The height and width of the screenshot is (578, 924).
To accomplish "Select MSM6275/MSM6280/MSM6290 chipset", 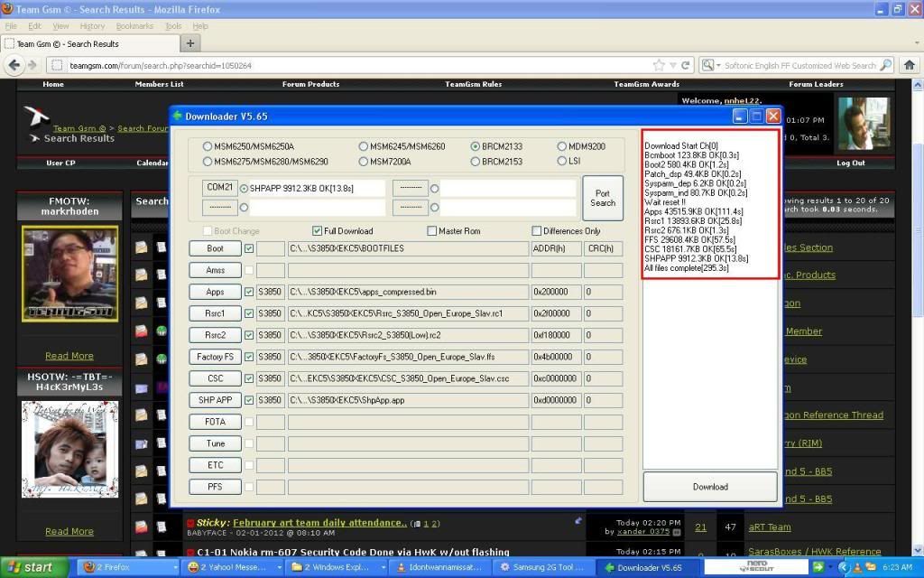I will [207, 162].
